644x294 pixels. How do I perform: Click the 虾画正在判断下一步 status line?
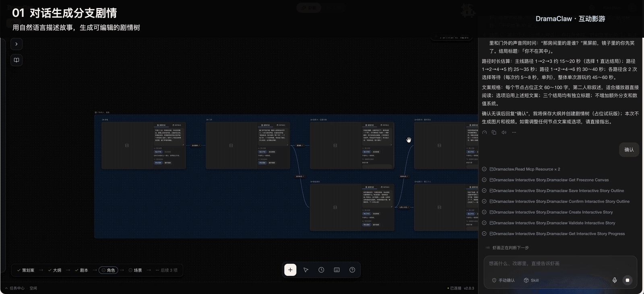pyautogui.click(x=507, y=248)
